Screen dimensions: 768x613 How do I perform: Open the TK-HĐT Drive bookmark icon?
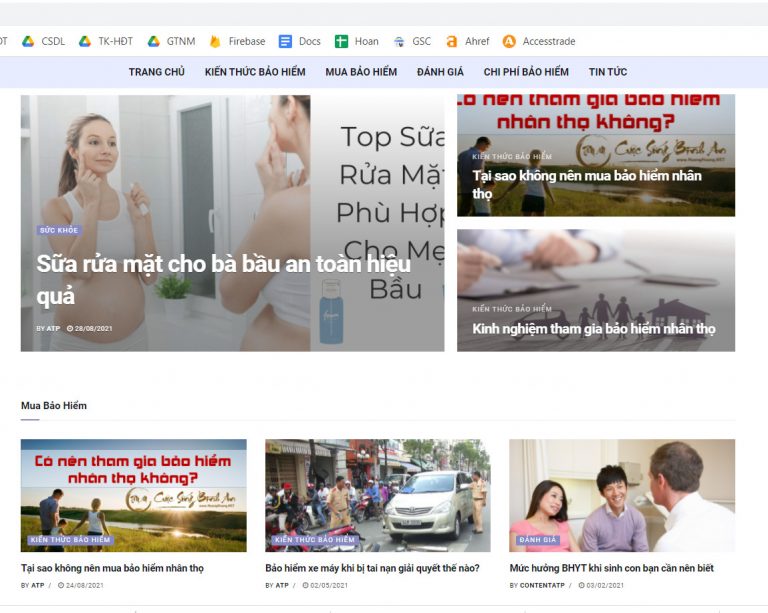[x=85, y=42]
